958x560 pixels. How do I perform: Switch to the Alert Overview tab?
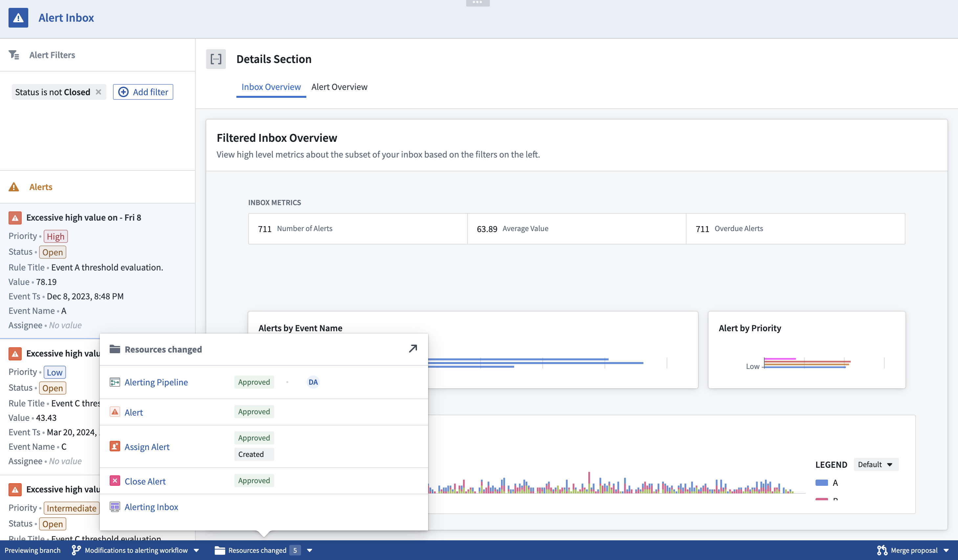tap(339, 87)
